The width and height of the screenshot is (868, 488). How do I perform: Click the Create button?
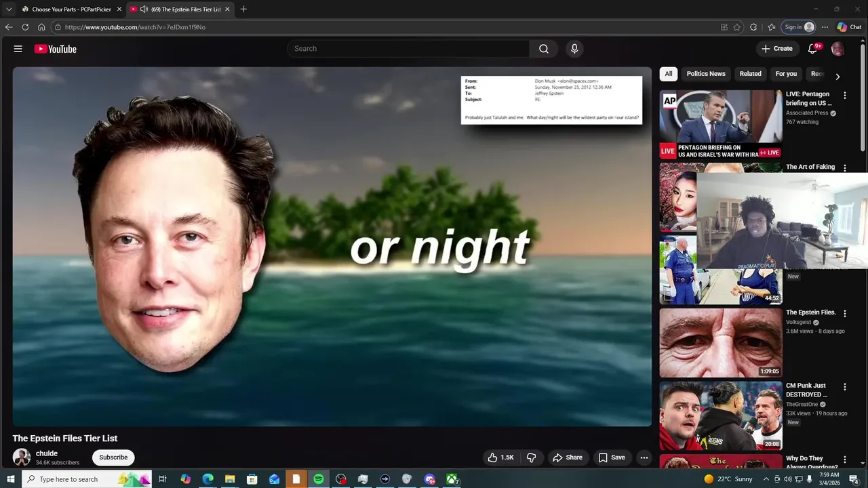[777, 49]
